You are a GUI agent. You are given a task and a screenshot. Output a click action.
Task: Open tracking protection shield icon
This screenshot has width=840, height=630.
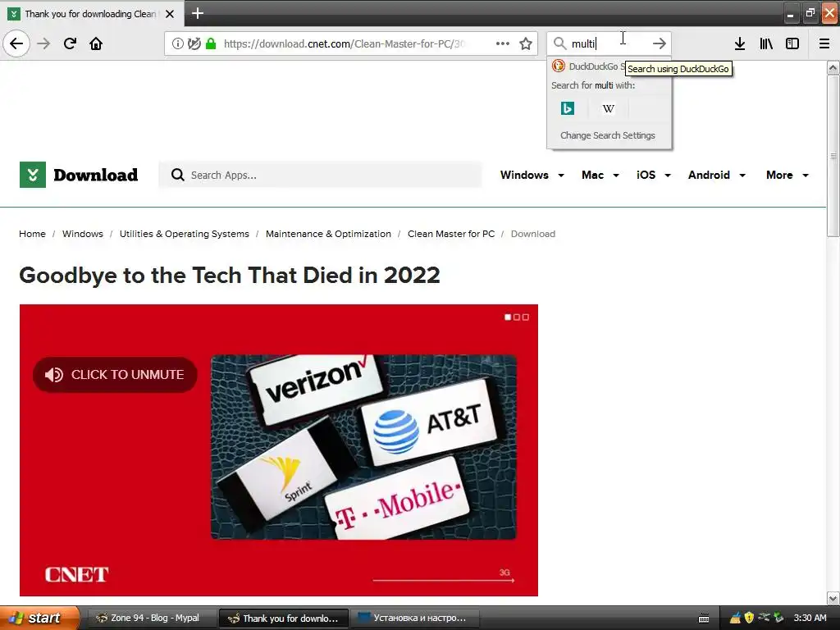click(194, 44)
